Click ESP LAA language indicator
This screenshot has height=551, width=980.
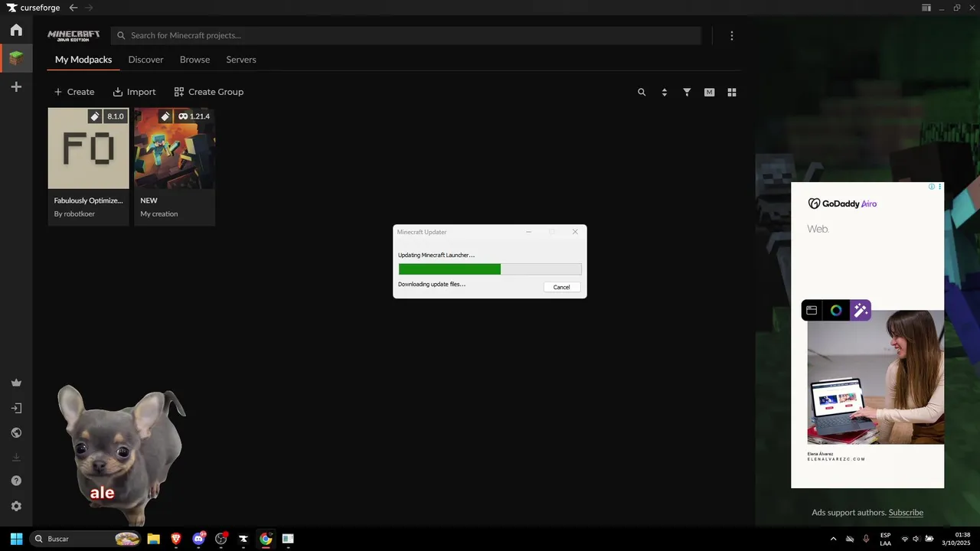(885, 540)
